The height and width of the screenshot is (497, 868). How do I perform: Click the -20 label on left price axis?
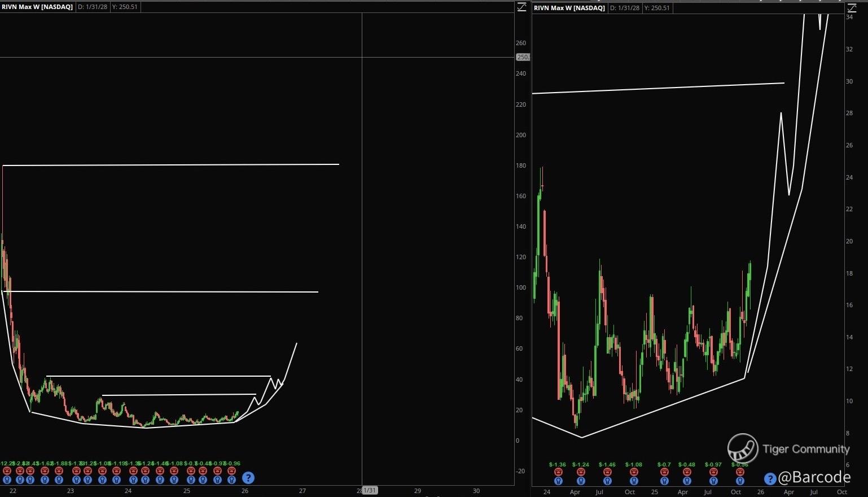(x=520, y=471)
